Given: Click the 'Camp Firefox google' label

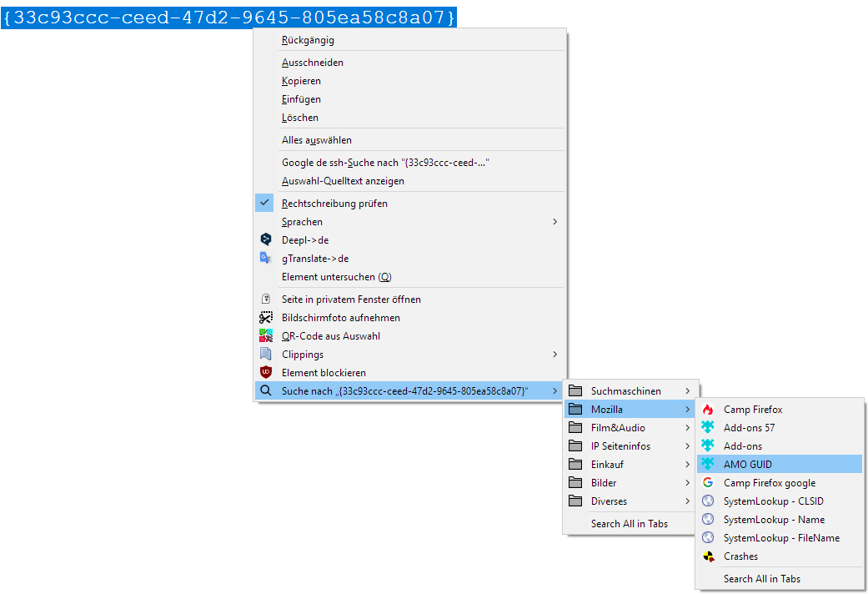Looking at the screenshot, I should [x=770, y=482].
